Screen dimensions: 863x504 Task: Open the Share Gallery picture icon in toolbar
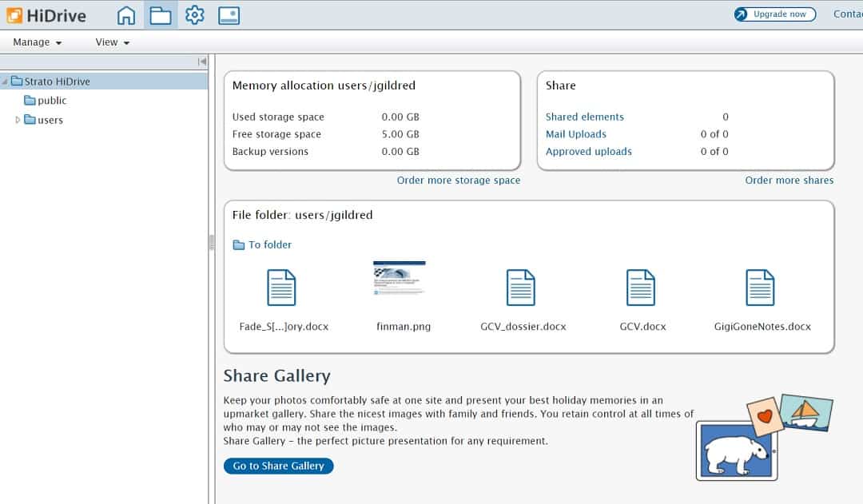tap(229, 15)
